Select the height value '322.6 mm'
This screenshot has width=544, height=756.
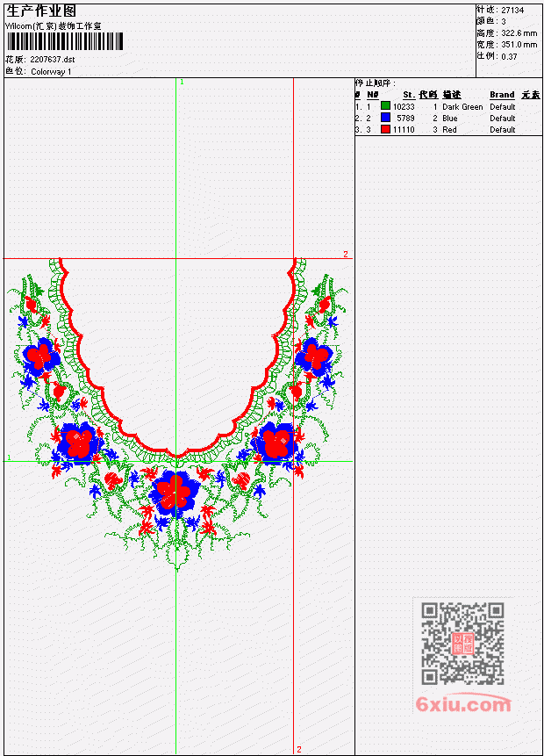[519, 33]
